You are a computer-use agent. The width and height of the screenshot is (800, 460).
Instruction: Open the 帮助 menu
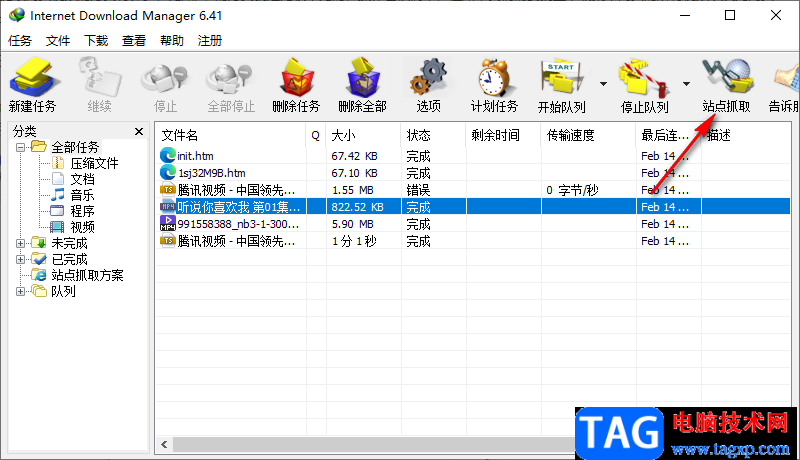[x=171, y=40]
